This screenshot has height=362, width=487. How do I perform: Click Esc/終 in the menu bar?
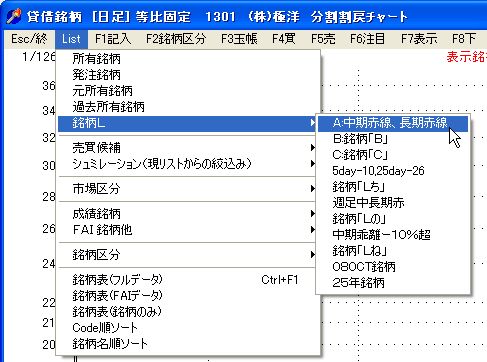29,39
